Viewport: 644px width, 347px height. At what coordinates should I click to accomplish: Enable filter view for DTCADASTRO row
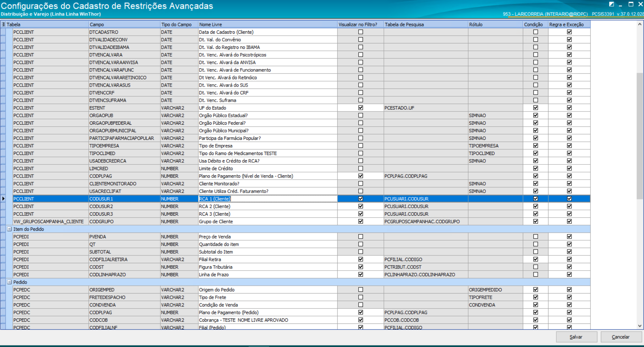(x=361, y=32)
